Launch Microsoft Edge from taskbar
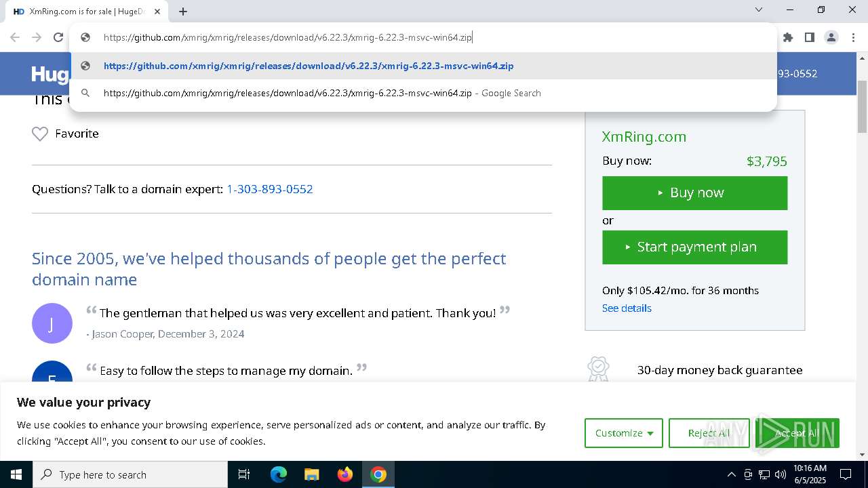 279,474
